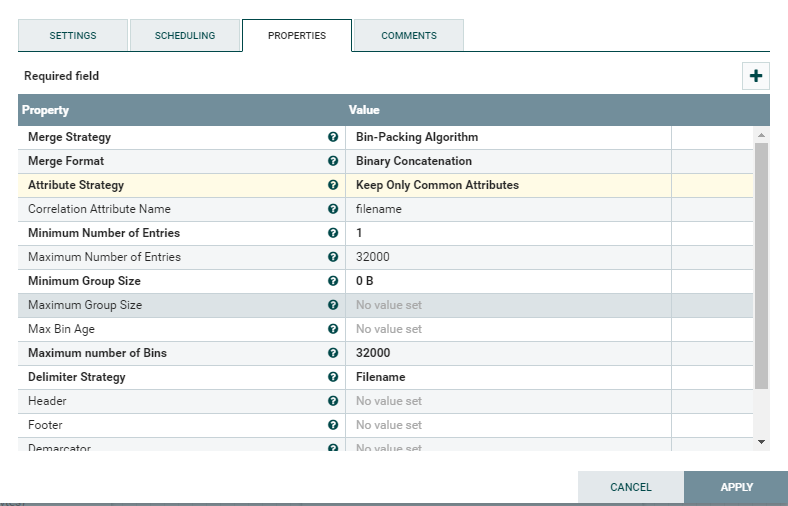This screenshot has height=506, width=788.
Task: Switch to the Settings tab
Action: tap(73, 35)
